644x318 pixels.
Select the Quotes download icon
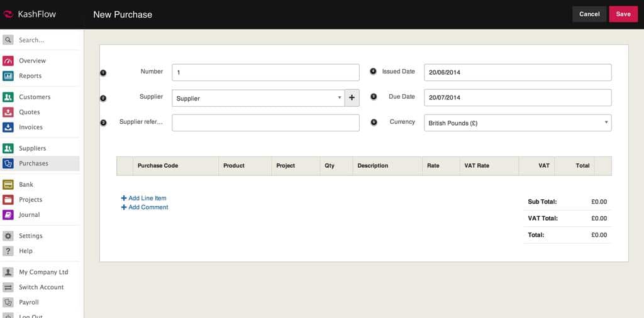[x=8, y=112]
